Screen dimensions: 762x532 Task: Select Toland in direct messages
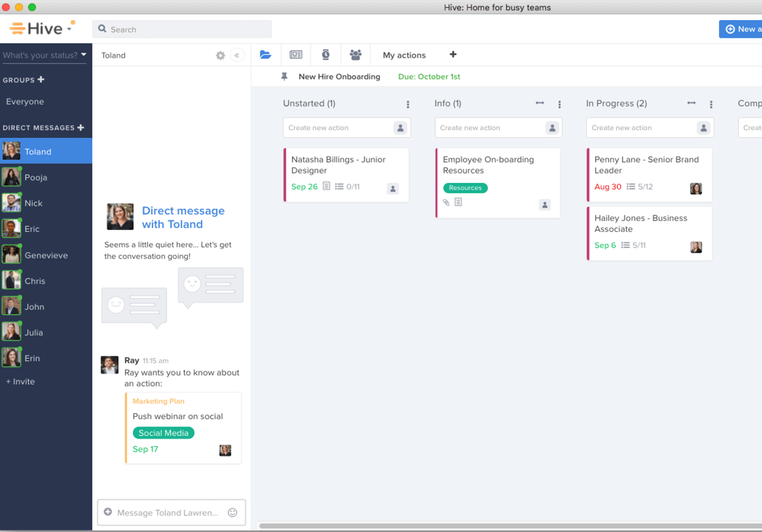click(x=46, y=151)
